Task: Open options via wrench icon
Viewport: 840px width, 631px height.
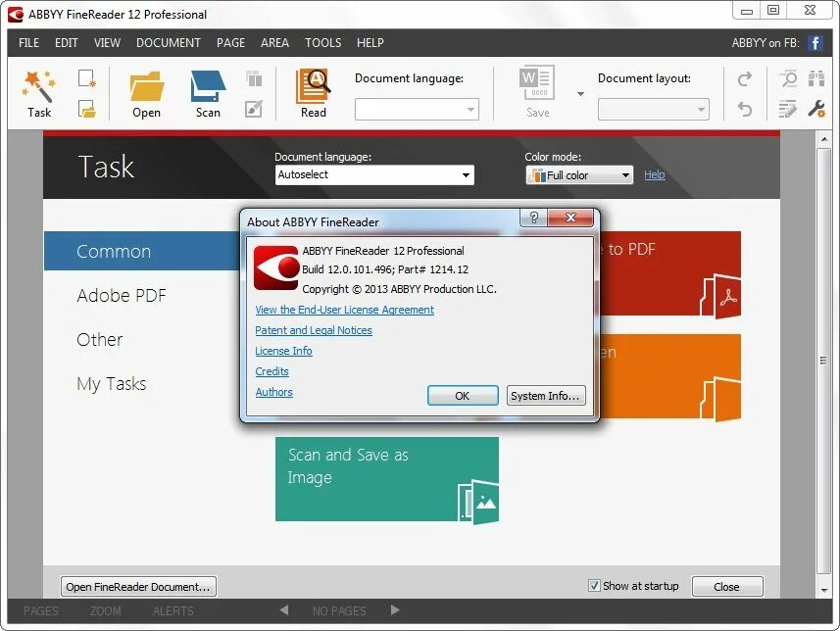Action: pyautogui.click(x=816, y=110)
